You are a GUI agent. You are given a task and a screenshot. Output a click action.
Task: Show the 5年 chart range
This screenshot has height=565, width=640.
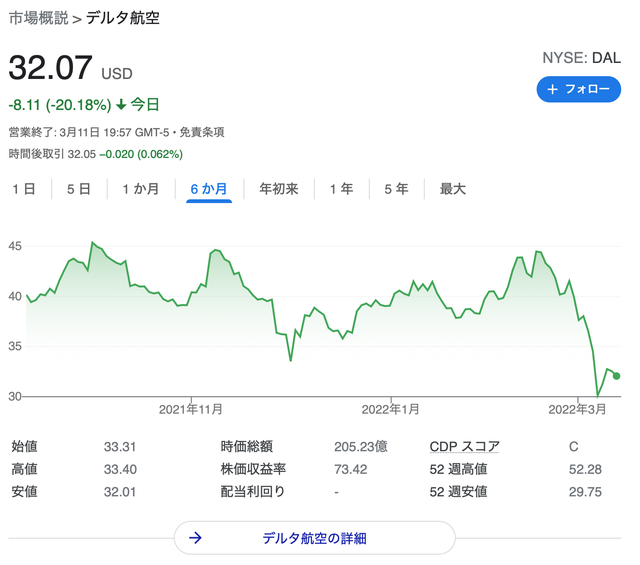pyautogui.click(x=396, y=189)
